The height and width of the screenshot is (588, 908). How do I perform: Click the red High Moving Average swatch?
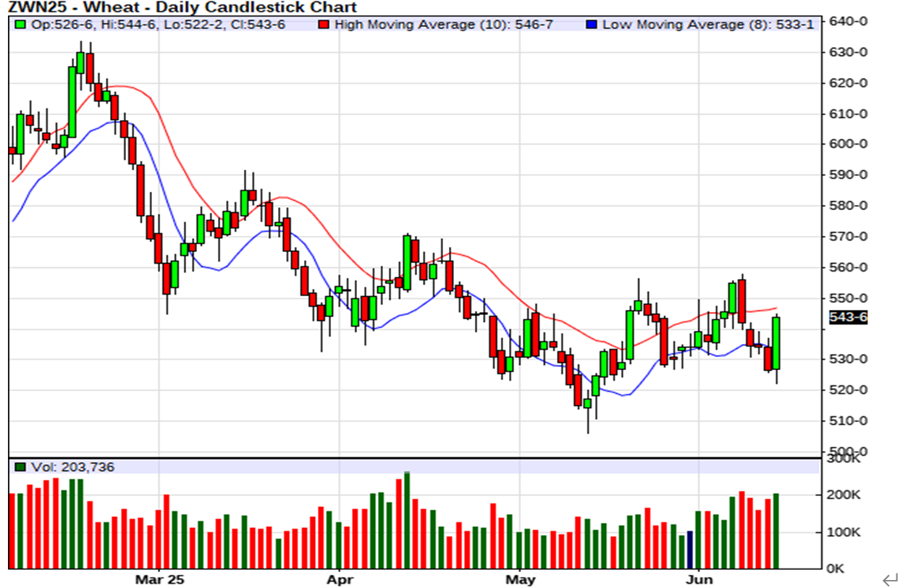[x=323, y=25]
